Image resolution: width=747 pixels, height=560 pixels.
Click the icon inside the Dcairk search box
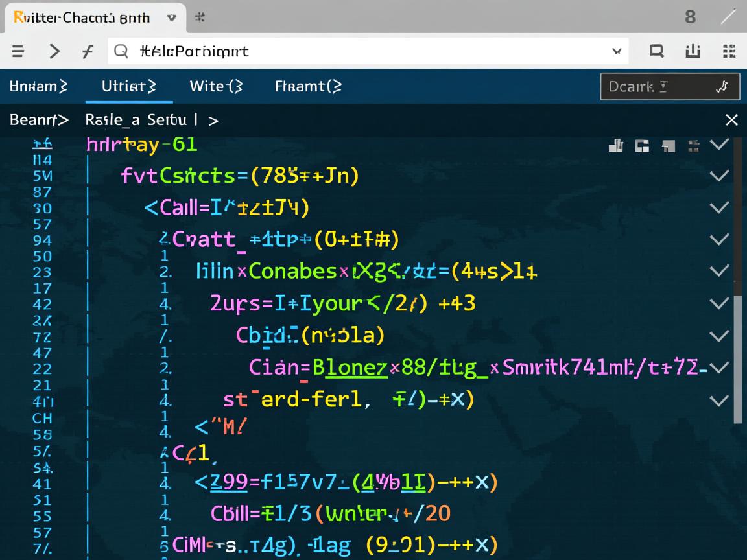722,86
